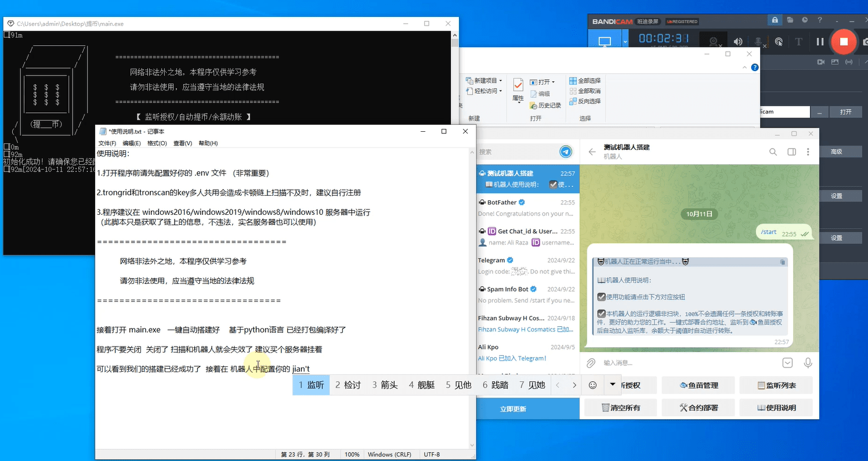Screen dimensions: 868x461
Task: Open Telegram chat three-dot menu
Action: coord(809,152)
